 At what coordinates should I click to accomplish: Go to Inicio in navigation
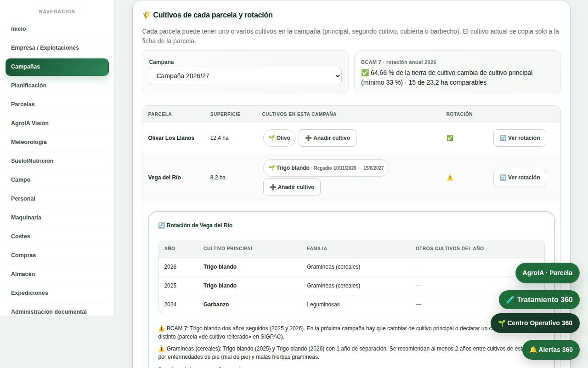tap(57, 29)
